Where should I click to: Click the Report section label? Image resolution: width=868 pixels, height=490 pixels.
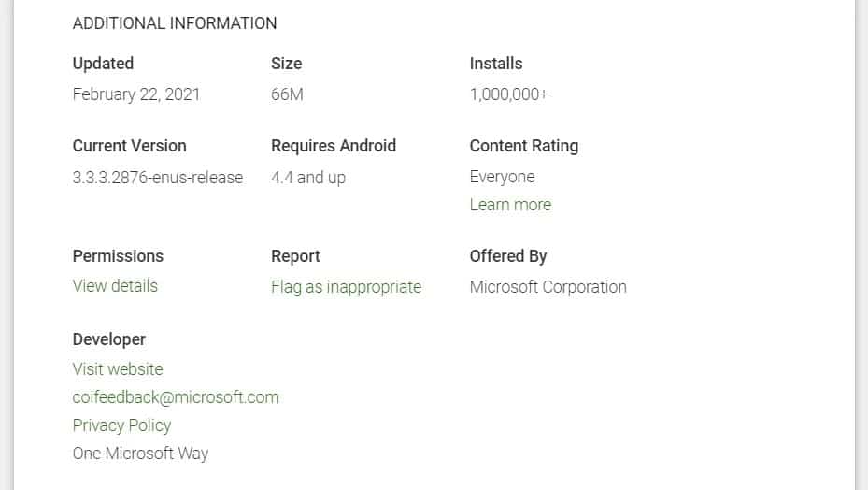click(x=295, y=256)
